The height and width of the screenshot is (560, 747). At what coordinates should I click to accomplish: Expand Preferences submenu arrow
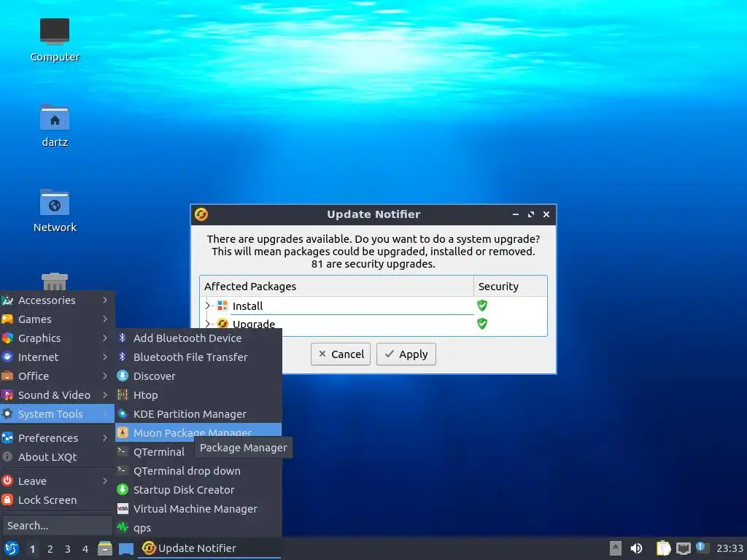(x=105, y=438)
